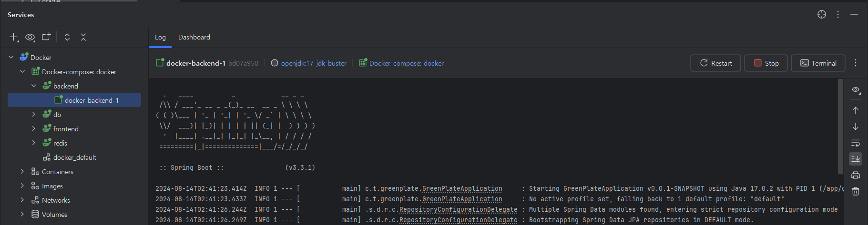Clear log with trash icon
Viewport: 868px width, 225px height.
856,191
